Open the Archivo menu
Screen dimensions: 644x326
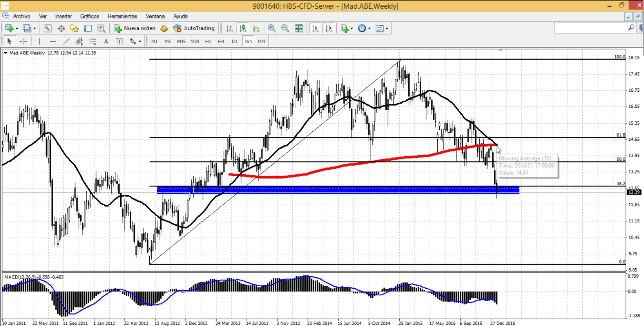coord(22,16)
